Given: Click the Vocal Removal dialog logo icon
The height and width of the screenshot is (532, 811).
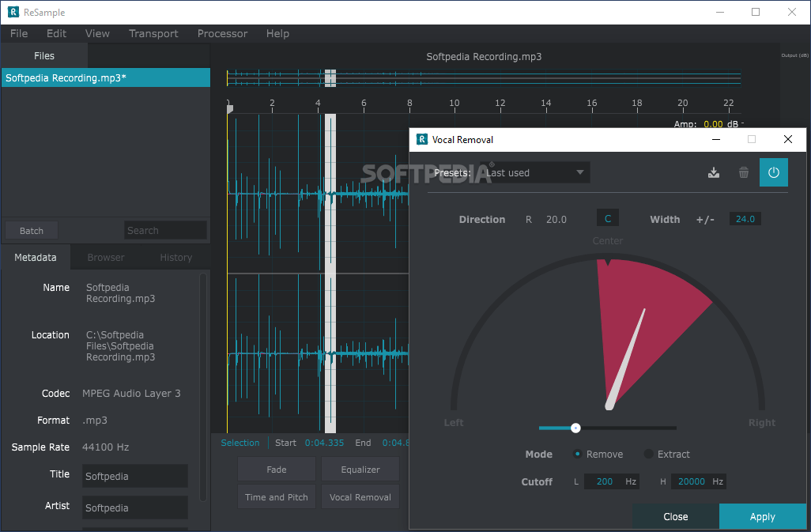Looking at the screenshot, I should (422, 139).
